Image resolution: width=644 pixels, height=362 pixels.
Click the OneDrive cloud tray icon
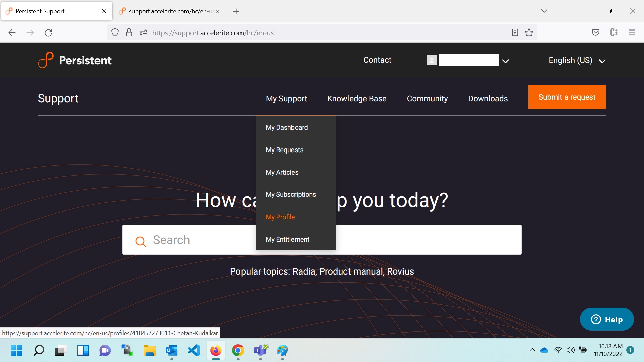[x=544, y=350]
